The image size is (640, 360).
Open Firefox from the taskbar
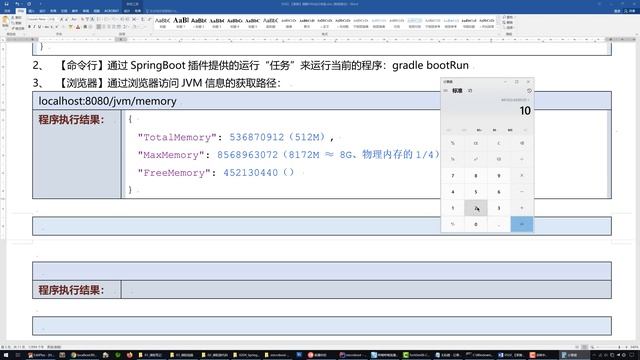(x=129, y=355)
